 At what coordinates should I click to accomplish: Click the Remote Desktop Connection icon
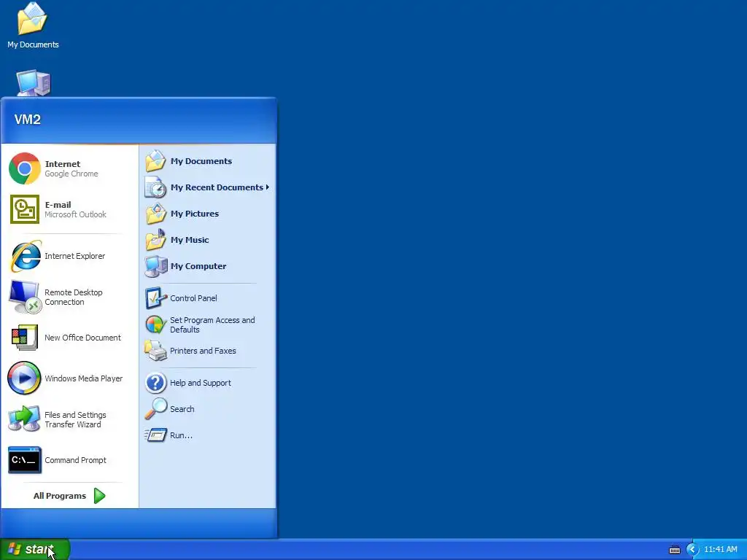tap(24, 297)
